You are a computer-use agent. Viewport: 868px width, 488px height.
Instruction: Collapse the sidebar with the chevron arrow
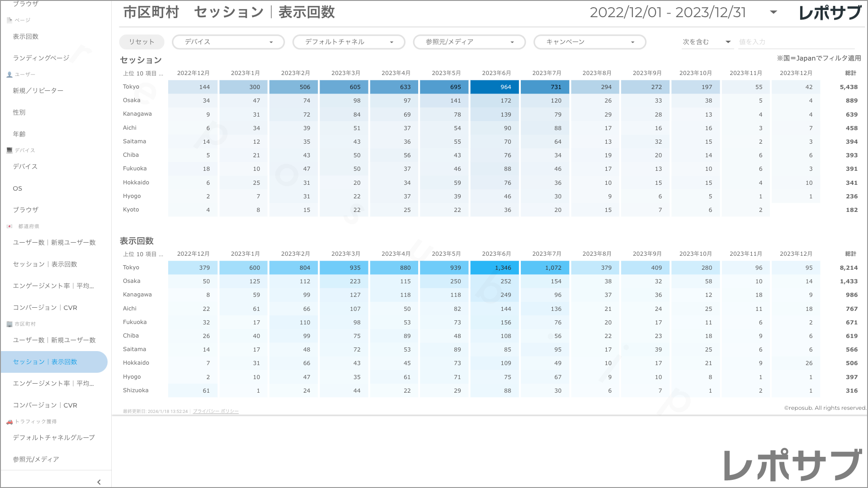(99, 482)
